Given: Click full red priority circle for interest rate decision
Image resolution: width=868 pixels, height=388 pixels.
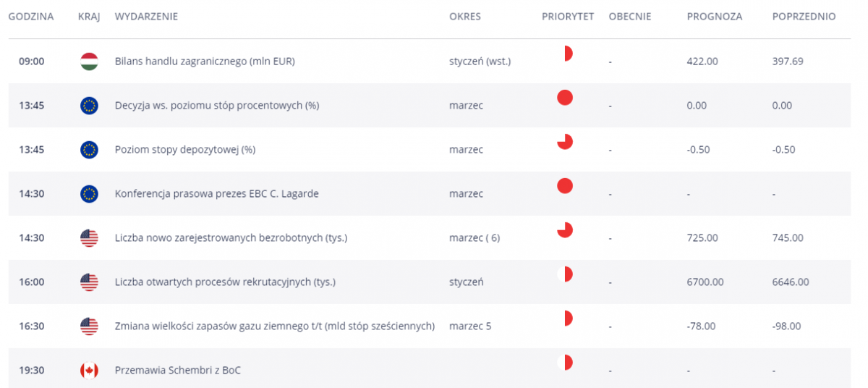Looking at the screenshot, I should pos(565,98).
